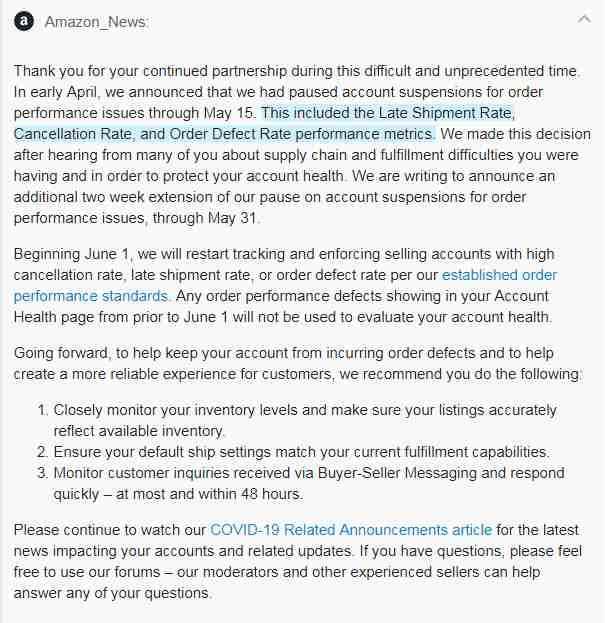Open the Amazon_News author name
Screen dimensions: 605x623
tap(96, 22)
